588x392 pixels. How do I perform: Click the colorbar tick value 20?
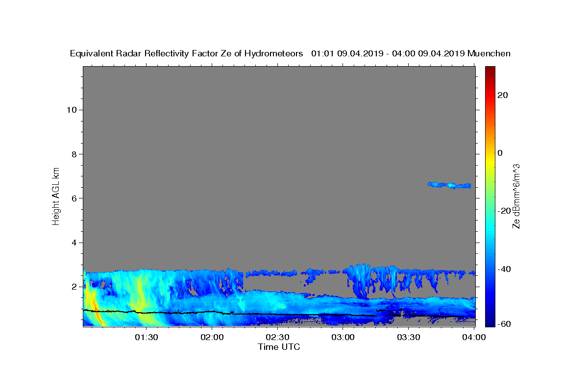(503, 95)
